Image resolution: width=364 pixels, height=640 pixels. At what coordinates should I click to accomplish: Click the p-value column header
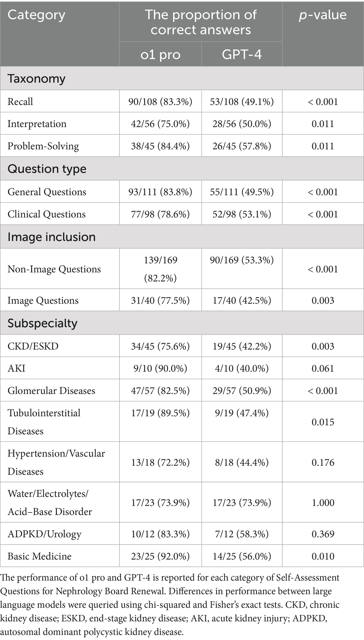point(322,15)
